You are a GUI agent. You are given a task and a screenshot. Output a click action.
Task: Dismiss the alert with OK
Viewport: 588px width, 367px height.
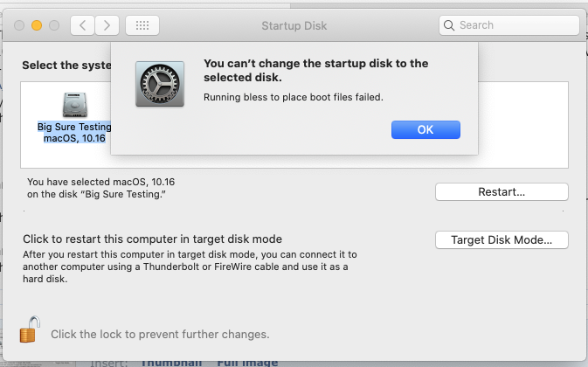click(425, 129)
